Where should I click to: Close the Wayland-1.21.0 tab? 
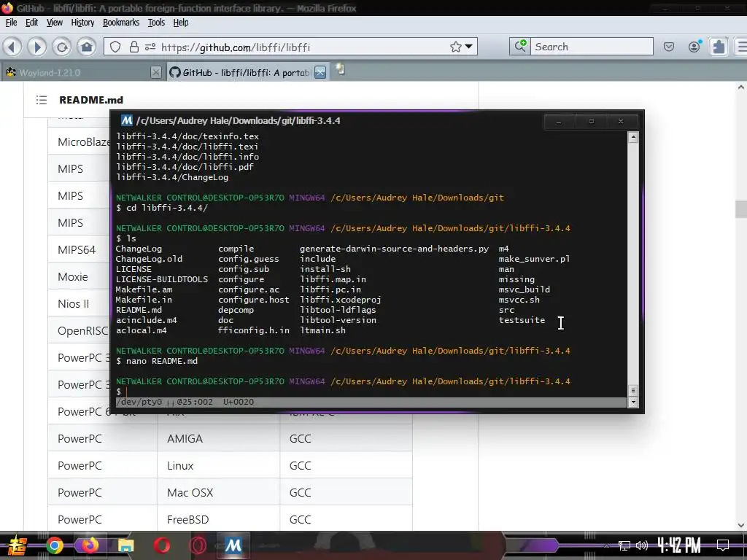[156, 72]
